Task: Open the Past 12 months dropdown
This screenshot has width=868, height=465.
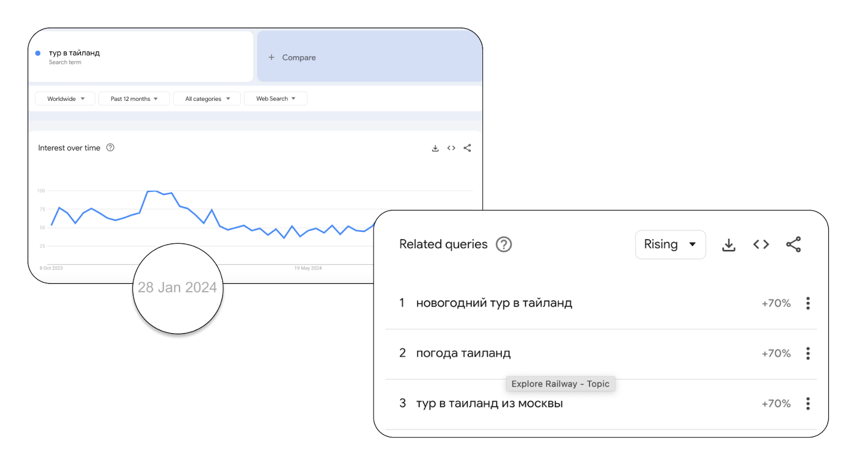Action: 134,99
